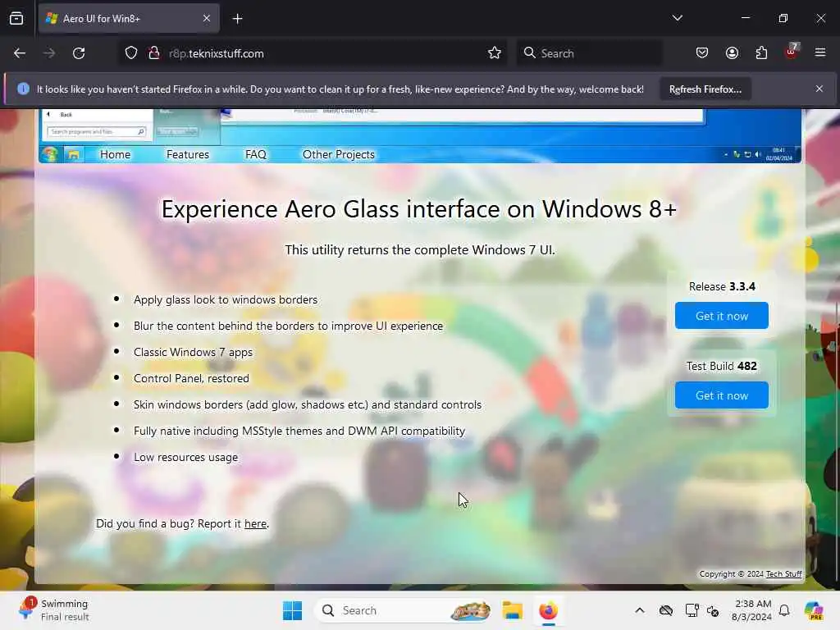The width and height of the screenshot is (840, 630).
Task: Get Test Build 482 now
Action: click(x=722, y=395)
